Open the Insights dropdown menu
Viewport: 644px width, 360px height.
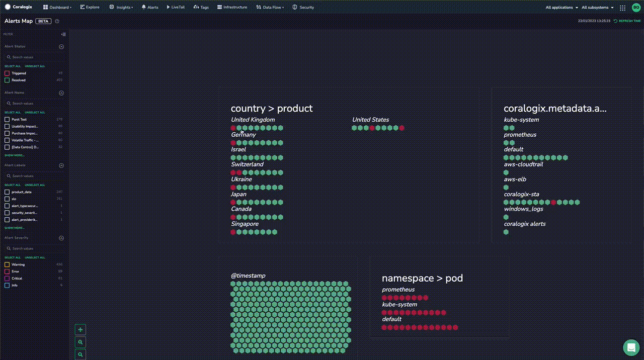coord(121,8)
